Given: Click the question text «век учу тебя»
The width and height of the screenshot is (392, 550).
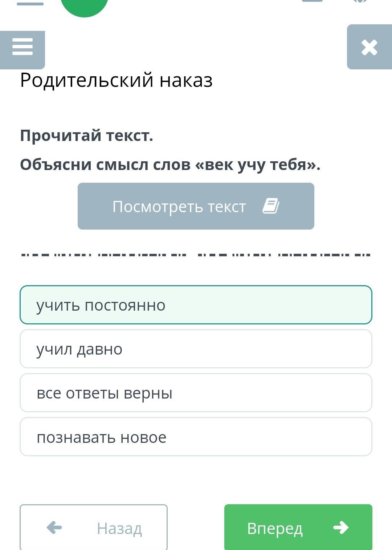Looking at the screenshot, I should 170,165.
